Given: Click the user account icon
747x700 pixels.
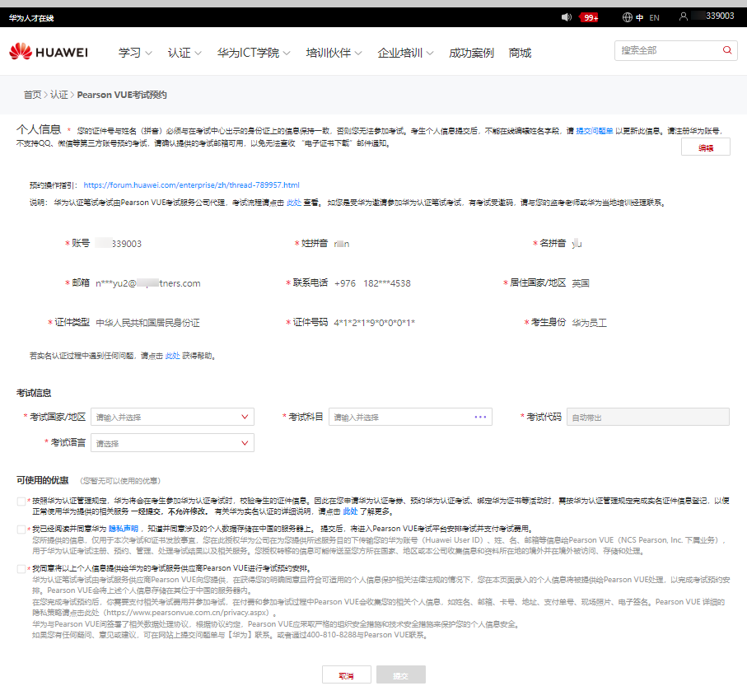Looking at the screenshot, I should [683, 16].
